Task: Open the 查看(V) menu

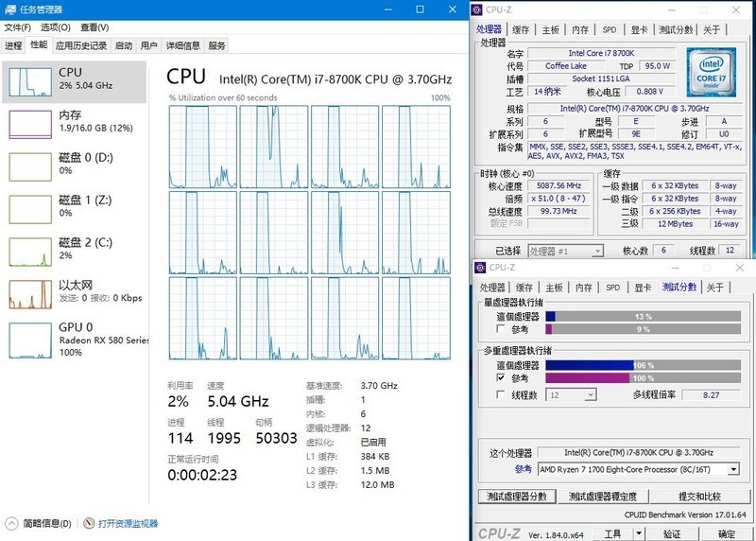Action: [x=94, y=27]
